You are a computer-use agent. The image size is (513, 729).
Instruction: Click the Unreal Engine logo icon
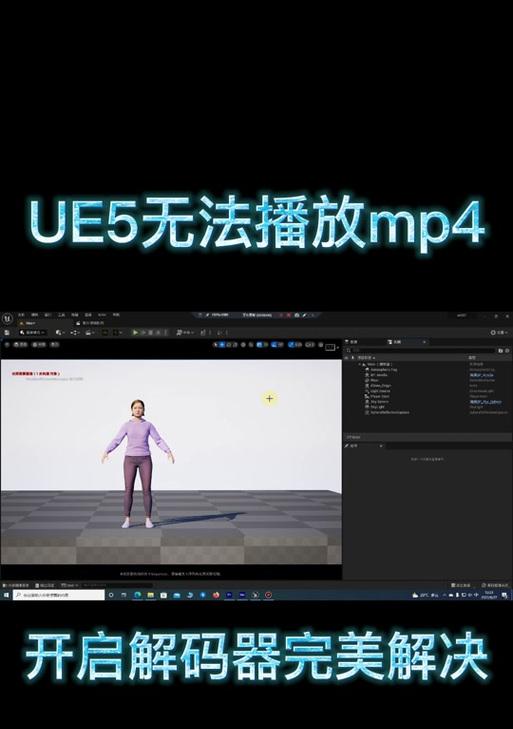click(7, 319)
